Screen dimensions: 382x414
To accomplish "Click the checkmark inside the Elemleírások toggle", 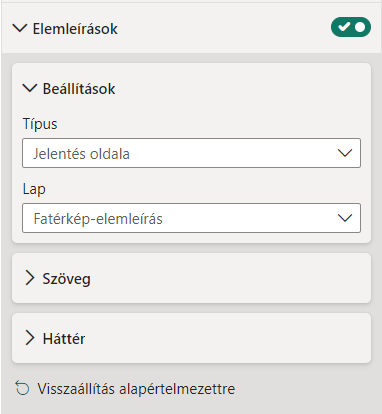I will [x=343, y=27].
